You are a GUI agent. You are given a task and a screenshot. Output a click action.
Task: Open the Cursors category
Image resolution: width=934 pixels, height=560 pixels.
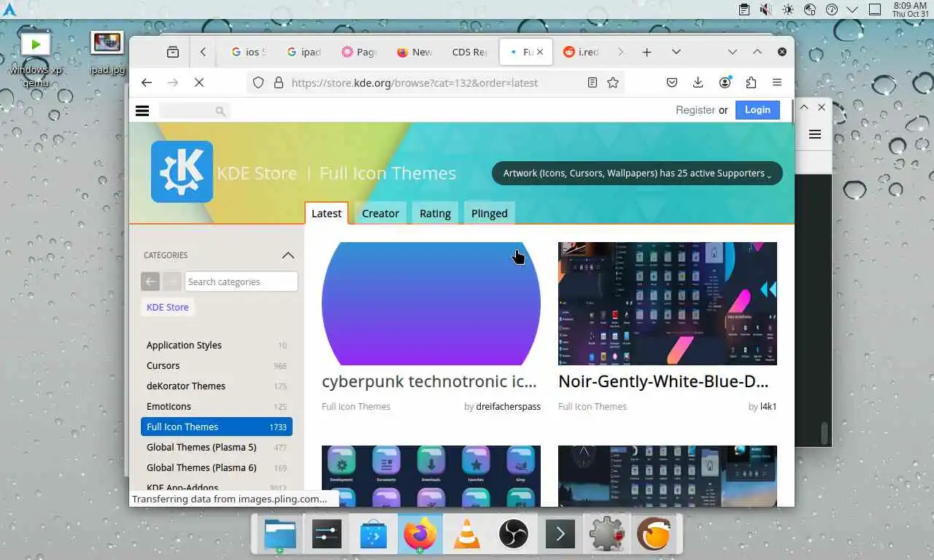tap(217, 365)
